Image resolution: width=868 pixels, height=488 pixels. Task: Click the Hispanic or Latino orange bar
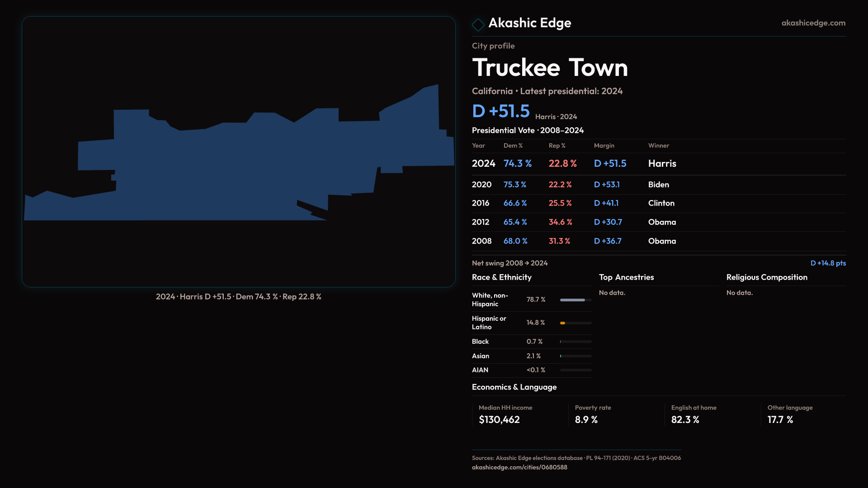[x=563, y=323]
